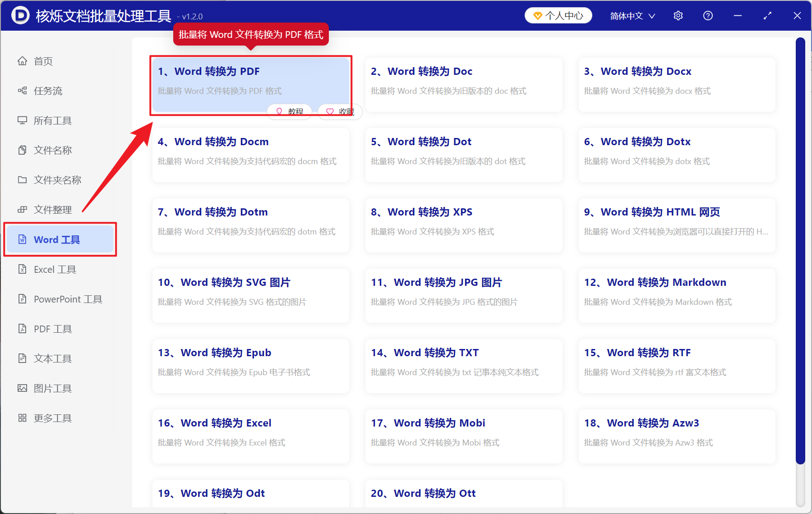Click the PDF 工具 file icon
812x514 pixels.
point(22,329)
